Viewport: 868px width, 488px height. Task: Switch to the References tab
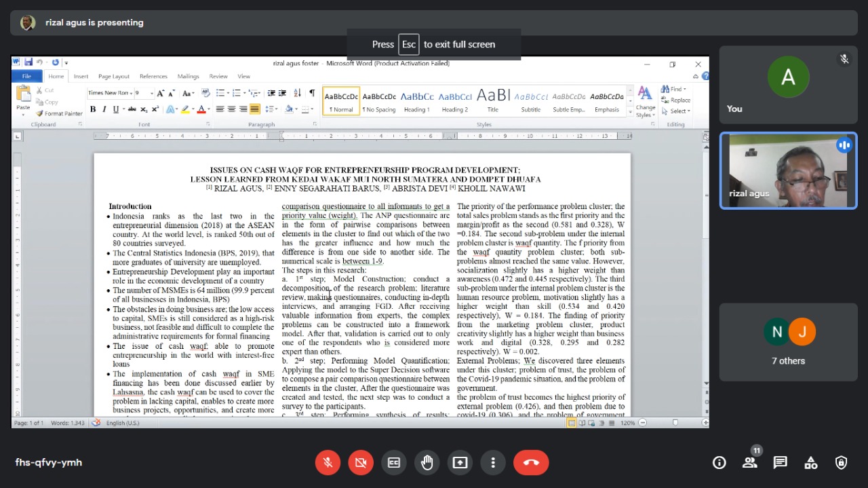[153, 77]
